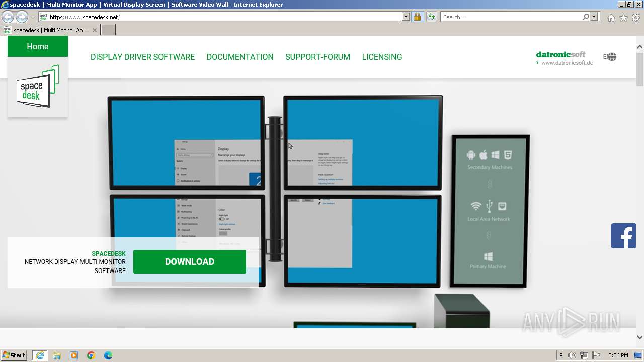Click the browser Back arrow button
The width and height of the screenshot is (644, 362).
pos(8,17)
